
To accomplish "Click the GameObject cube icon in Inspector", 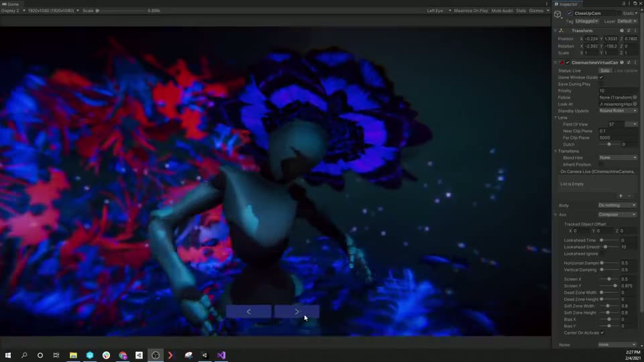I will coord(557,14).
